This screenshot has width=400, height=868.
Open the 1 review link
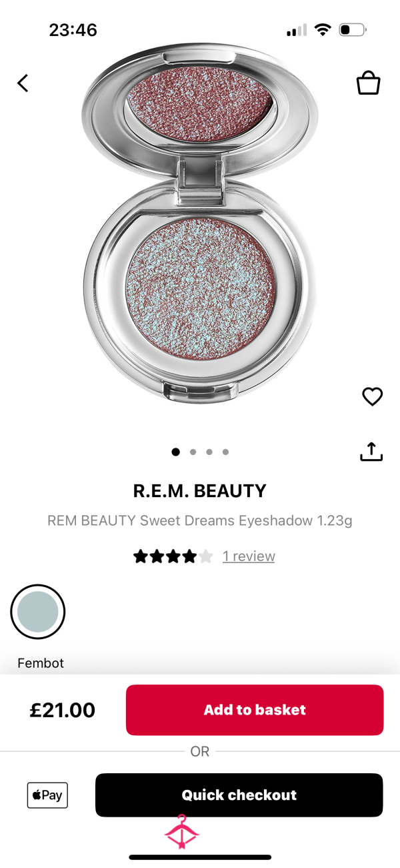pos(249,556)
